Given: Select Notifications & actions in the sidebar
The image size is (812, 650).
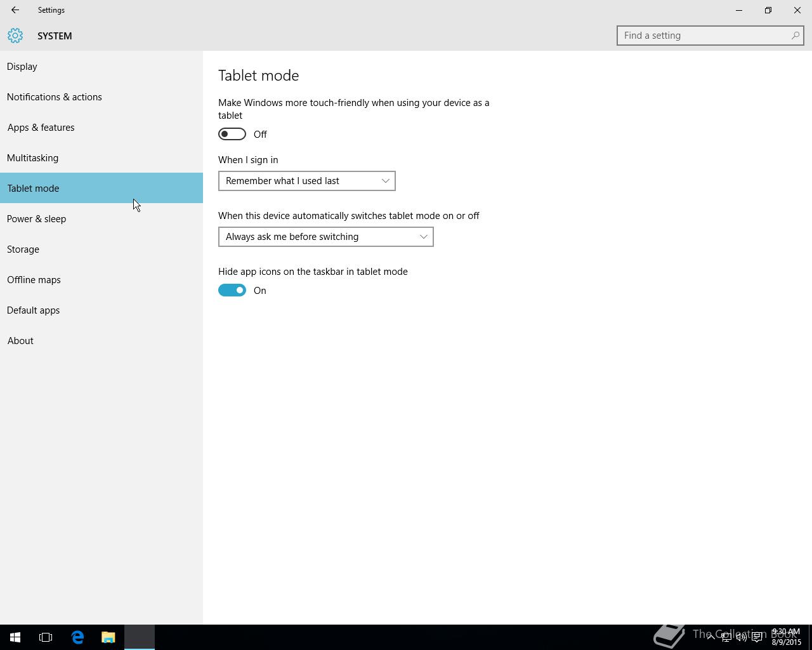Looking at the screenshot, I should click(101, 97).
